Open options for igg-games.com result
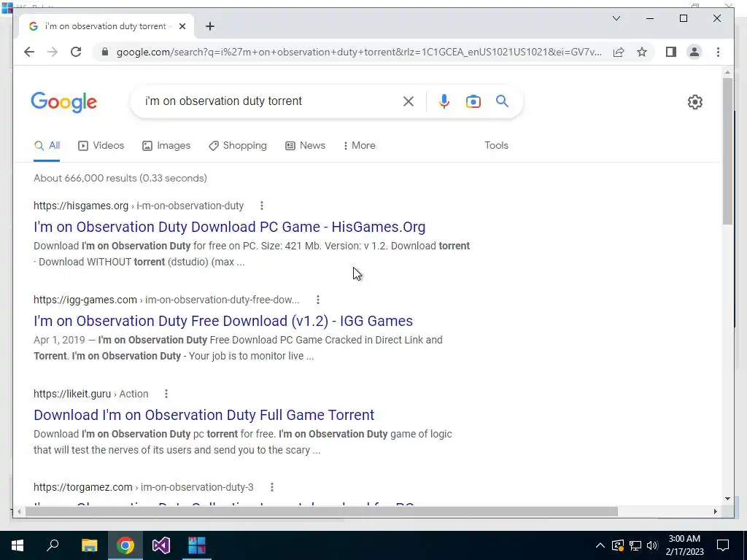This screenshot has height=560, width=747. click(x=318, y=300)
